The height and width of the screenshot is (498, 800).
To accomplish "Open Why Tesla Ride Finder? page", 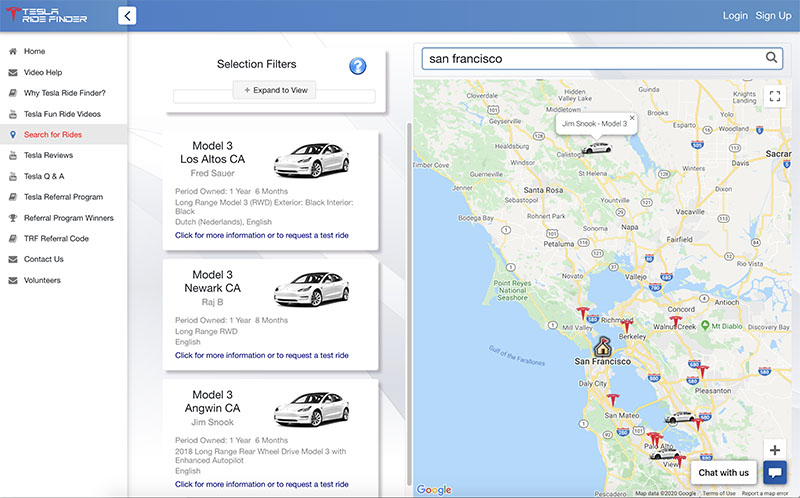I will point(65,93).
